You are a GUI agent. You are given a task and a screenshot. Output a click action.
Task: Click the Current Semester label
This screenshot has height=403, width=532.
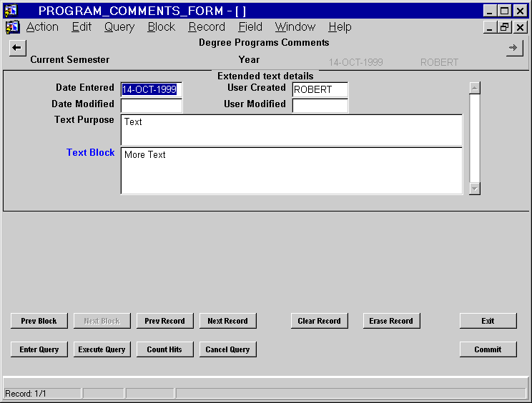click(70, 59)
